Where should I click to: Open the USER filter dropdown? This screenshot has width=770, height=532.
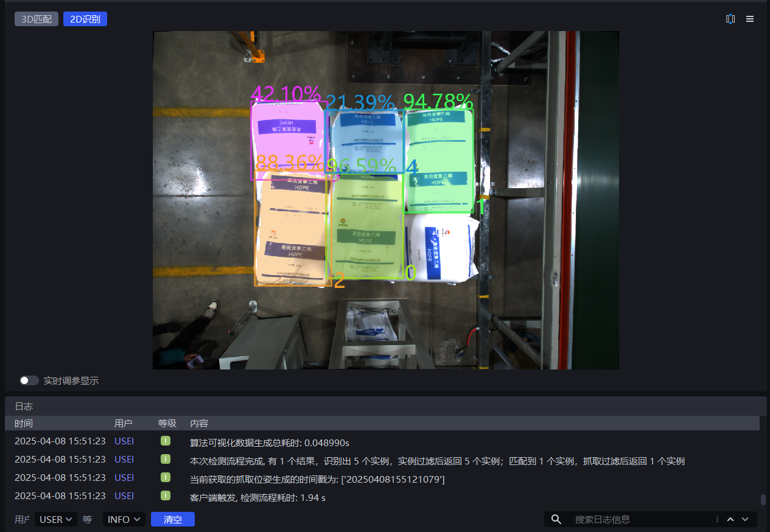tap(56, 519)
